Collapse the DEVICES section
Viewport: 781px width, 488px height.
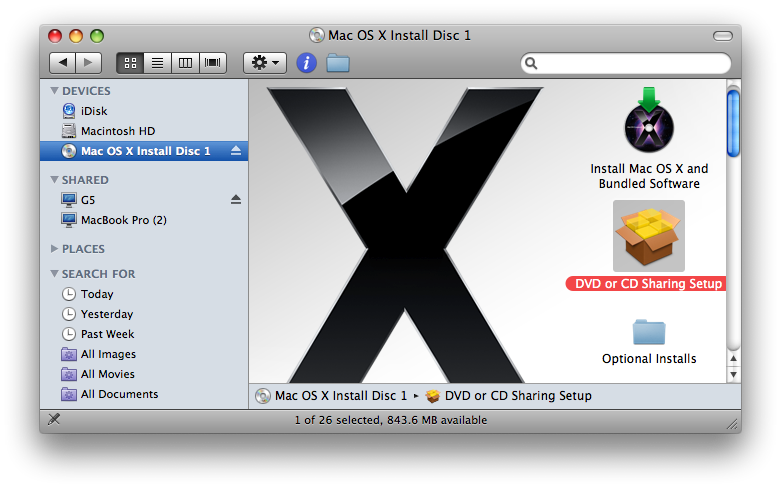(54, 91)
